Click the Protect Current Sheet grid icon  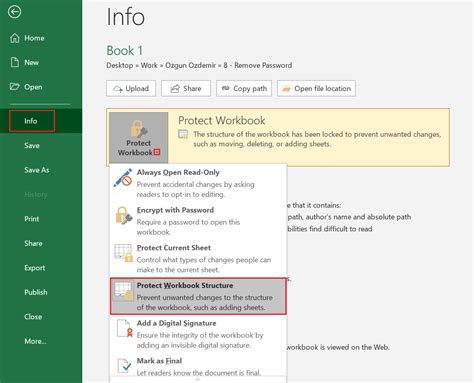coord(123,253)
